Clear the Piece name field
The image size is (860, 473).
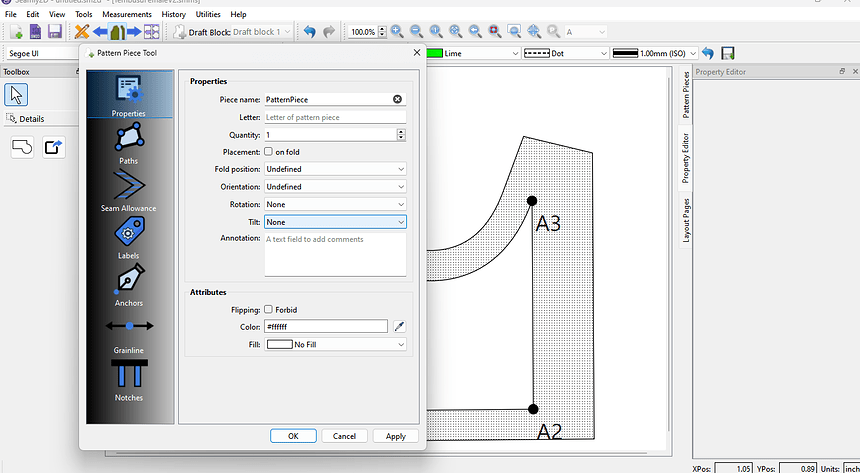397,99
